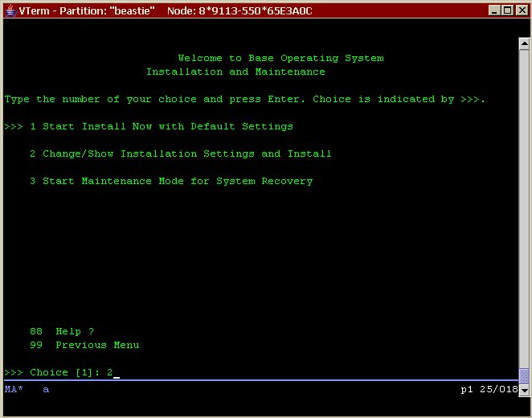Maximize the VTerm terminal window
The height and width of the screenshot is (418, 532).
(x=507, y=10)
